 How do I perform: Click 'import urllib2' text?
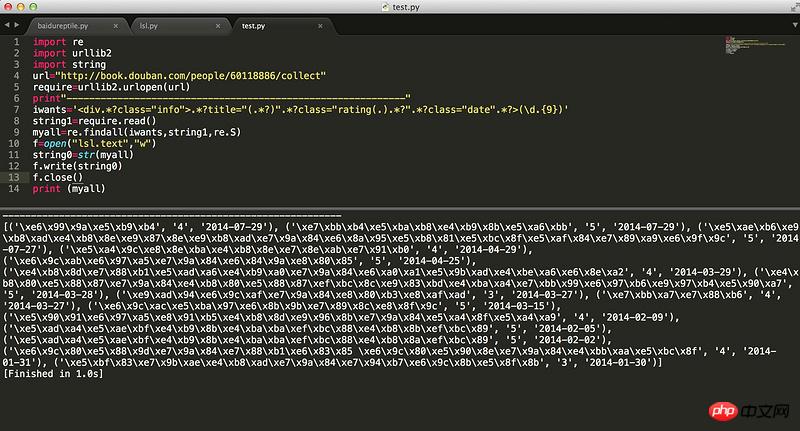pos(72,53)
